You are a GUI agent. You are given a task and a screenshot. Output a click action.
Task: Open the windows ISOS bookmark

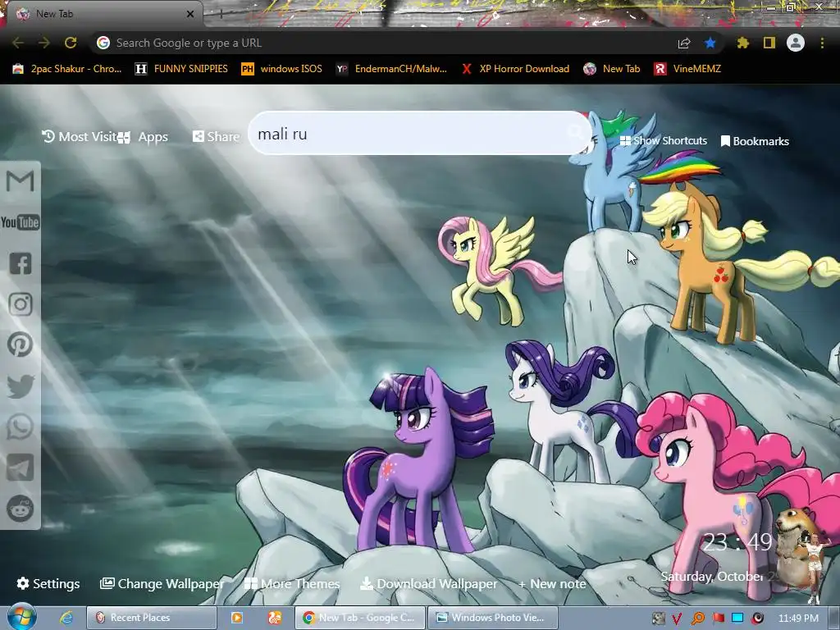tap(282, 69)
